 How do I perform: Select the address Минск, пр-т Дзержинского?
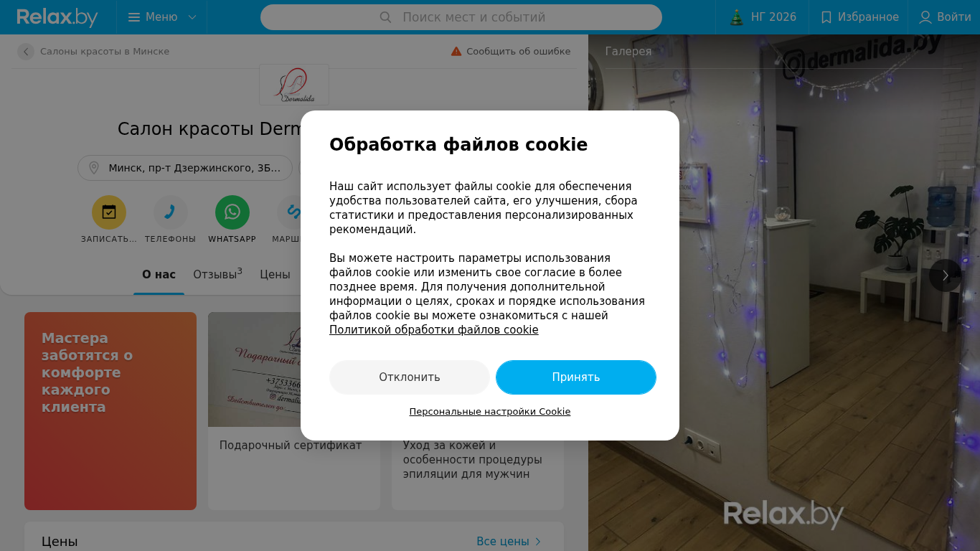tap(185, 168)
